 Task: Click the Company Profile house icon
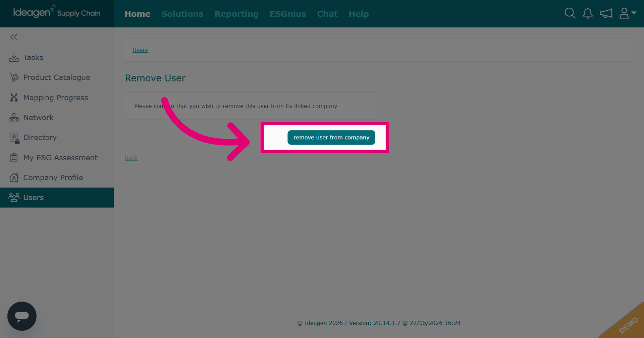14,177
